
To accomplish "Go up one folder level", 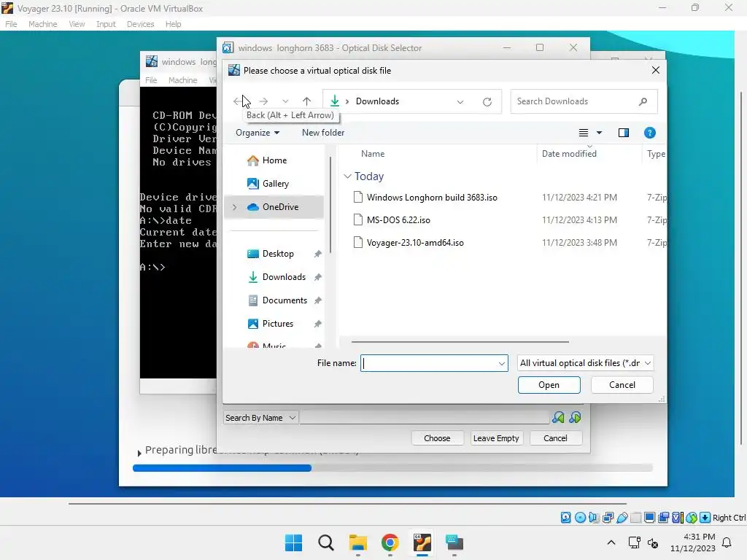I will [307, 101].
